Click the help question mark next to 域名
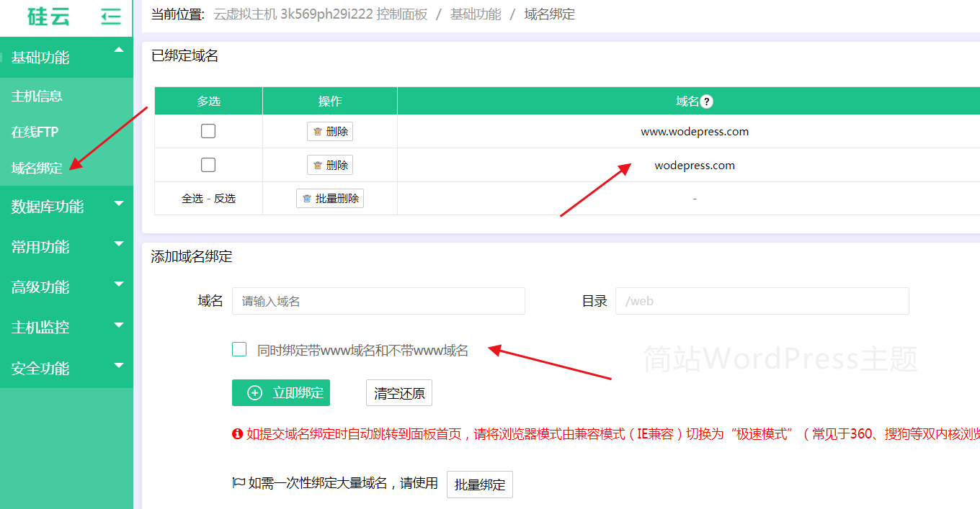This screenshot has width=980, height=509. 706,102
